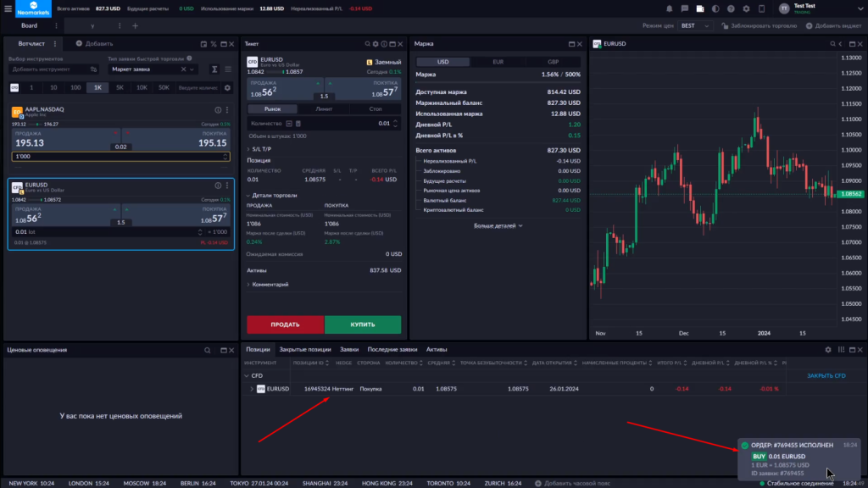The width and height of the screenshot is (868, 488).
Task: Switch margin currency to EUR
Action: pyautogui.click(x=498, y=62)
